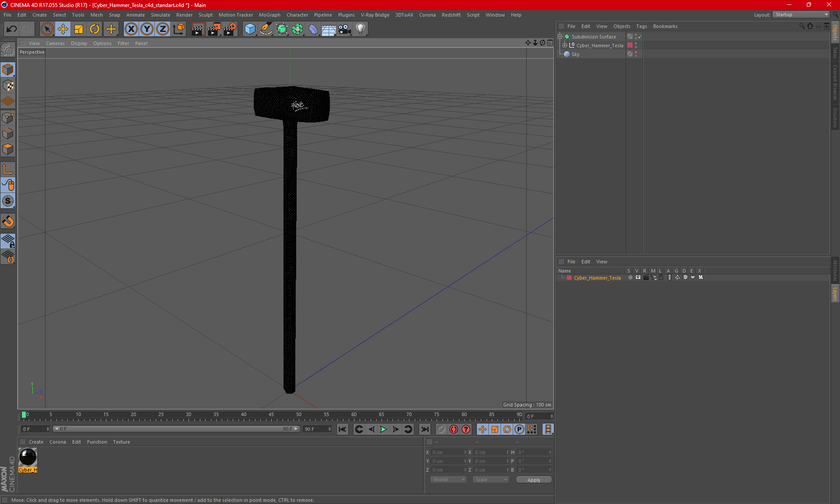Switch to Model mode
Viewport: 840px width, 504px height.
[8, 70]
